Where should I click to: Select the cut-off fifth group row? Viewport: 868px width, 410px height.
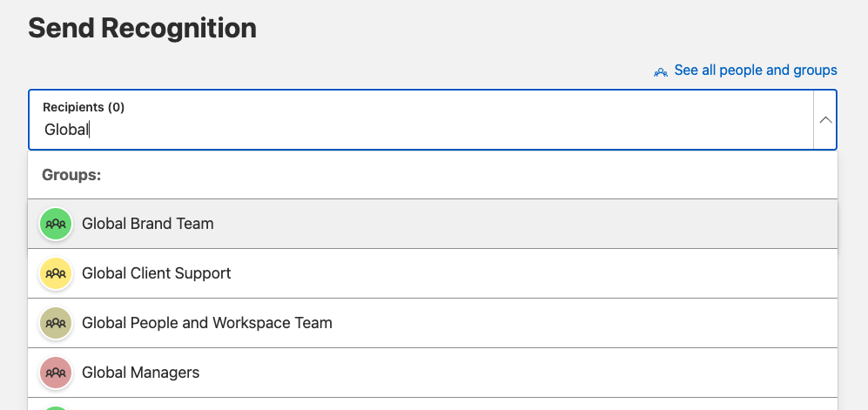[x=433, y=405]
